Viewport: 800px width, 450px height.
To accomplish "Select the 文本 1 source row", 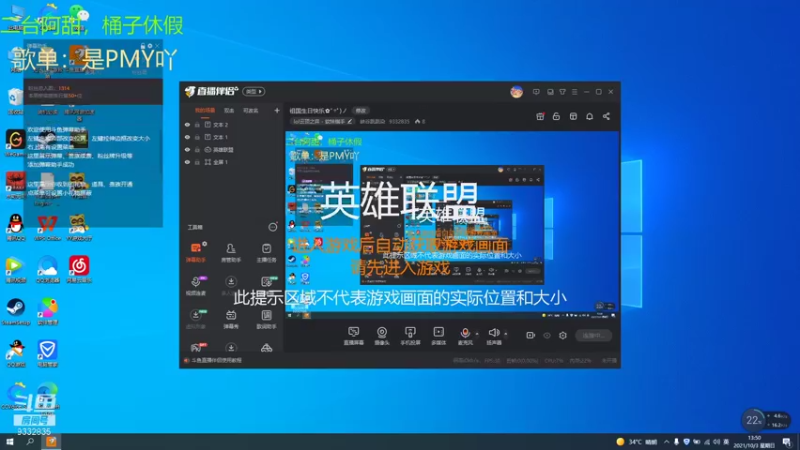I will click(x=232, y=137).
